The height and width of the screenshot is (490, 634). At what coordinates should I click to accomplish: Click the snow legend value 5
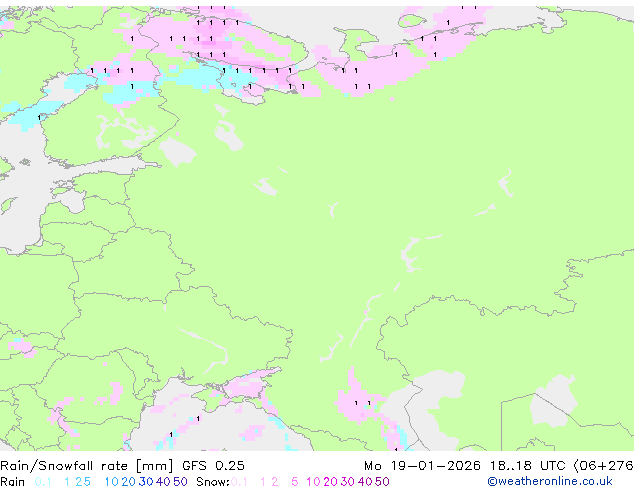coord(295,482)
